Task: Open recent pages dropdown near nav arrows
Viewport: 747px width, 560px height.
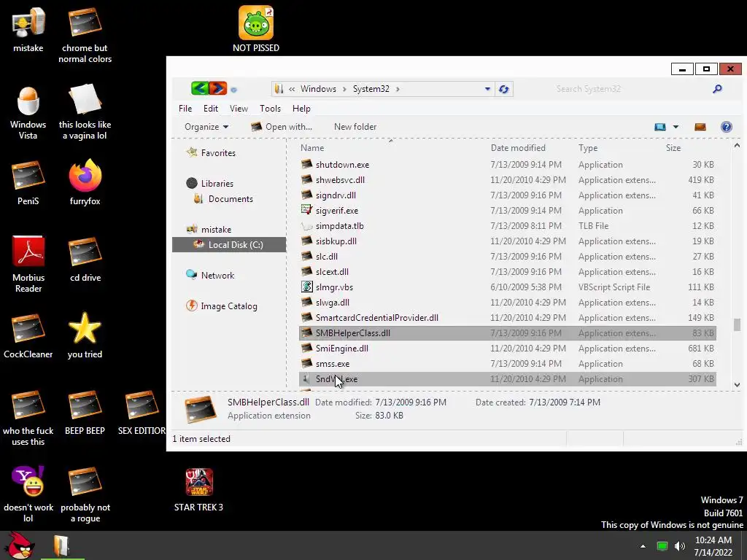Action: coord(233,89)
